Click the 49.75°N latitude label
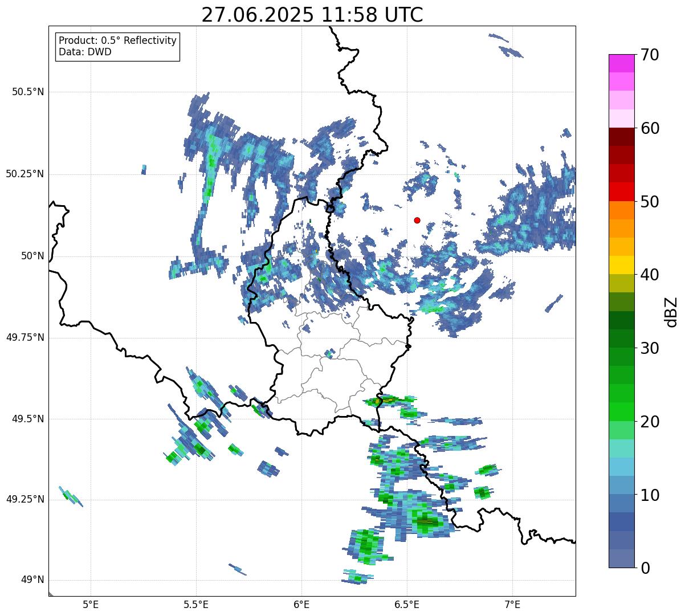Image resolution: width=685 pixels, height=616 pixels. pyautogui.click(x=25, y=337)
